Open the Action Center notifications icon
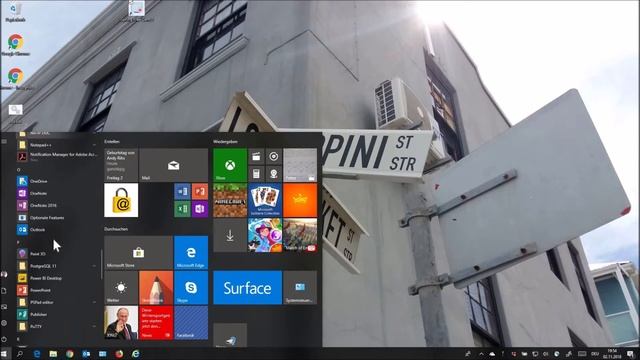 pos(631,354)
